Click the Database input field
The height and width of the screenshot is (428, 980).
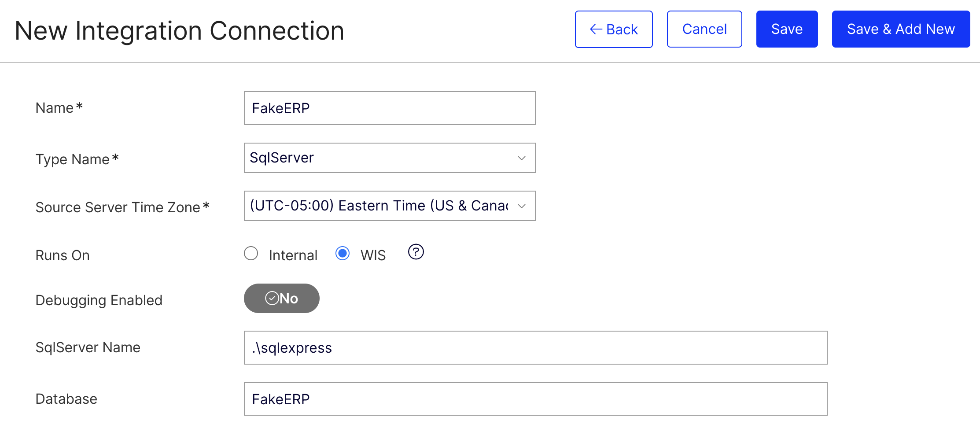[535, 399]
